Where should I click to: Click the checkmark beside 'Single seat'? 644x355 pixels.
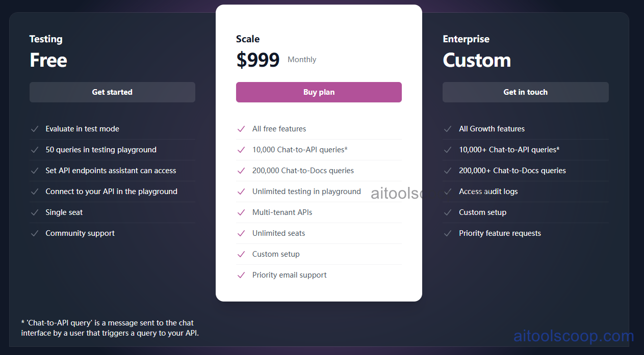coord(35,212)
